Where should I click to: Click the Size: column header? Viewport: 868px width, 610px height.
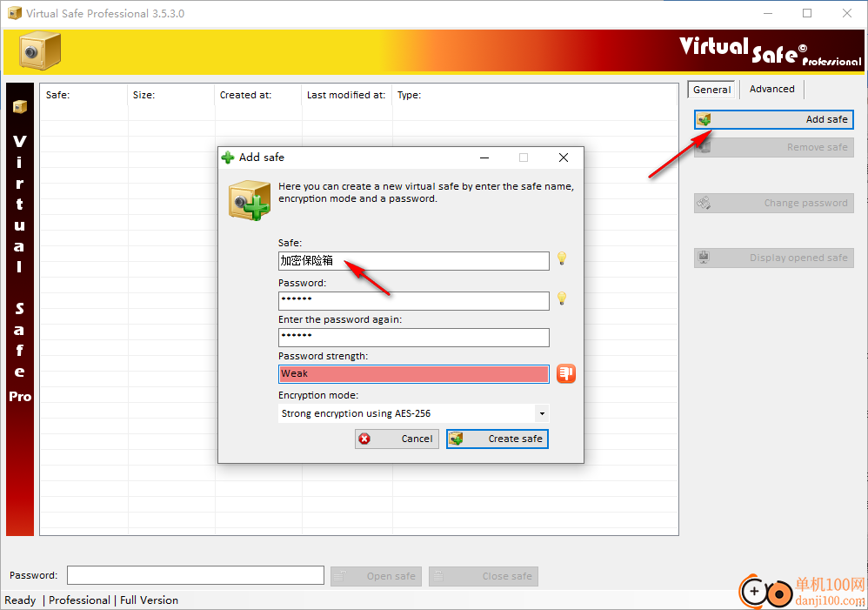click(171, 95)
